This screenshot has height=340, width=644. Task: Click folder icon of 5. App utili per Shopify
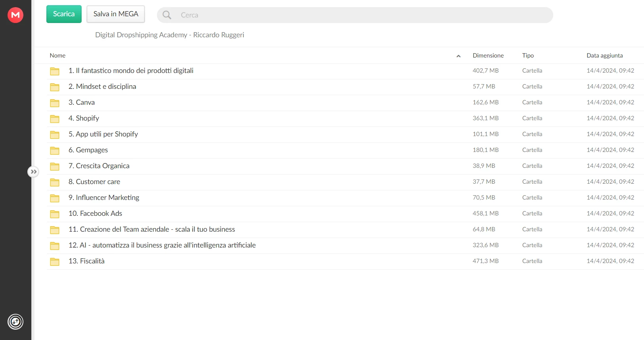(x=55, y=134)
